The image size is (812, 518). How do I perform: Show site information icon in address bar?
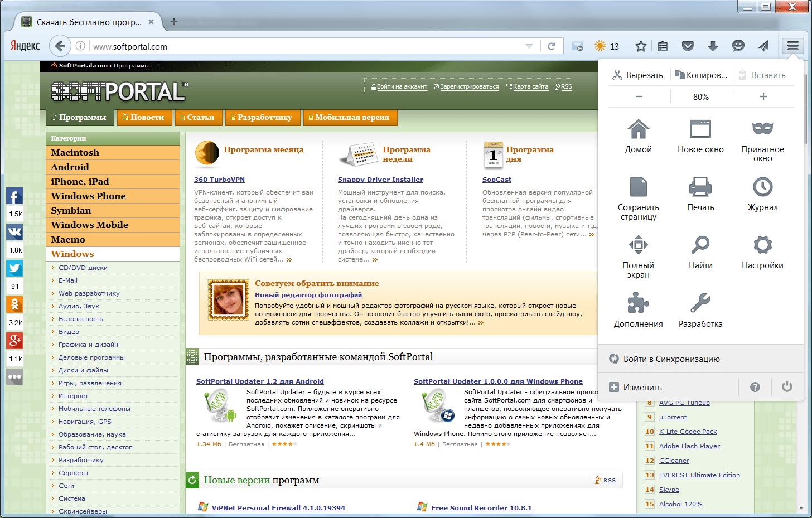pos(80,46)
